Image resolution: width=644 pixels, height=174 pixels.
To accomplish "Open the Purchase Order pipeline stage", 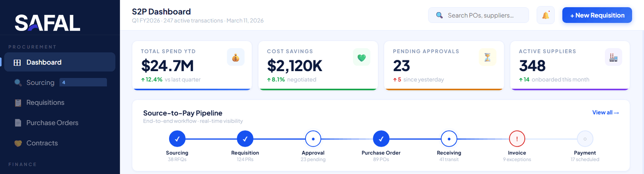I will click(x=381, y=139).
